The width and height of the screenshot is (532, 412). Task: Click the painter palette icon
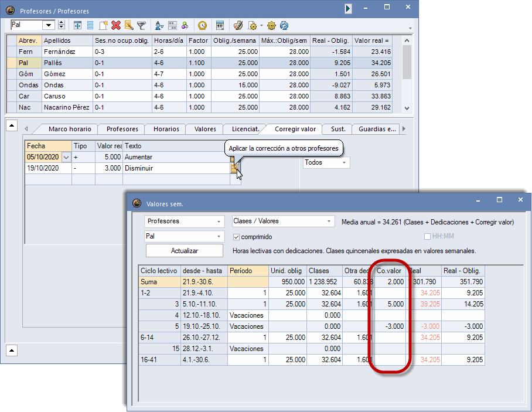coord(238,25)
